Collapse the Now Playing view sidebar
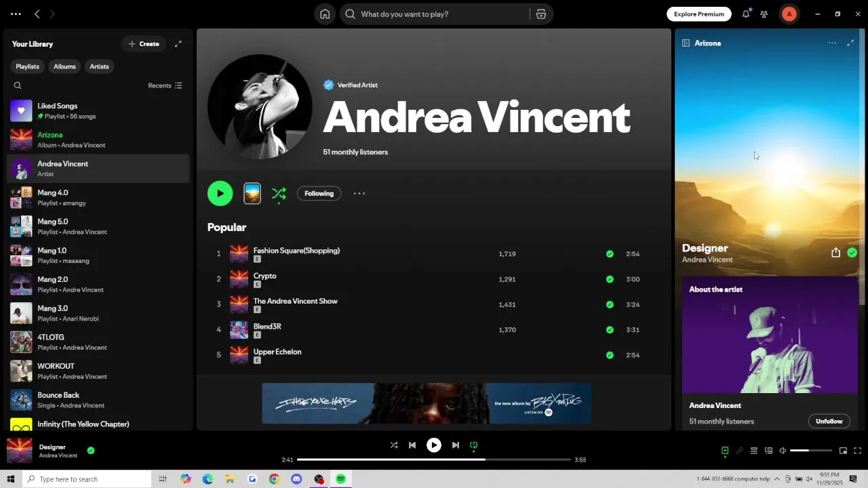The height and width of the screenshot is (488, 868). point(686,43)
